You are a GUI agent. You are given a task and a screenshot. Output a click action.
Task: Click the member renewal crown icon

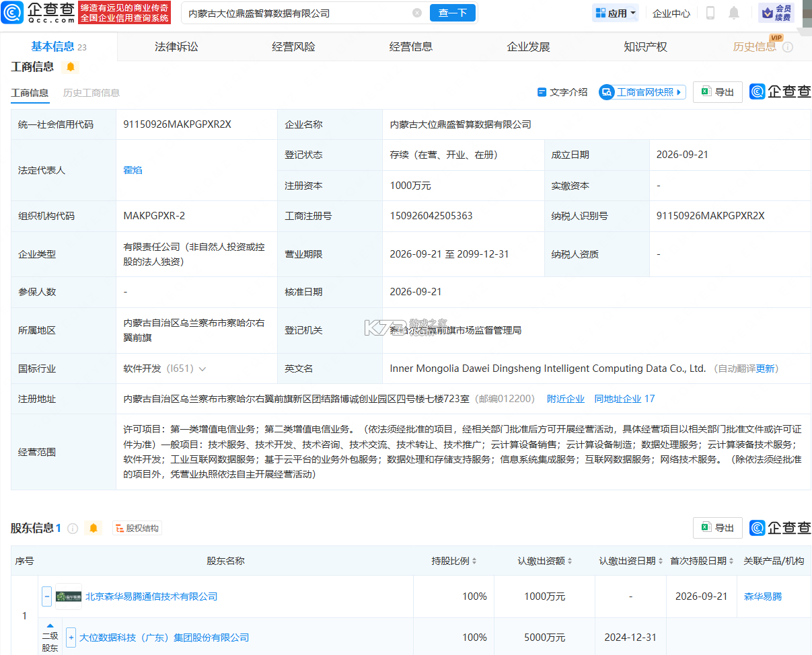click(x=766, y=13)
